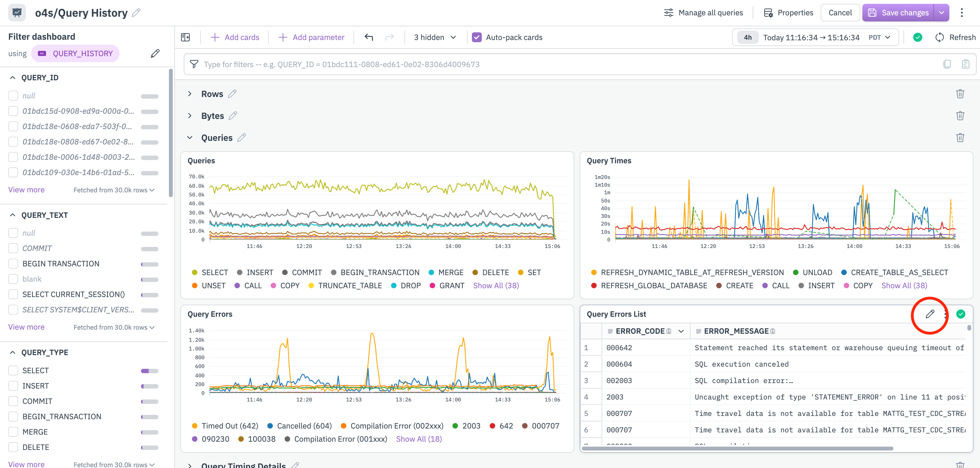Click the Cancel button
Viewport: 980px width, 468px height.
[840, 13]
